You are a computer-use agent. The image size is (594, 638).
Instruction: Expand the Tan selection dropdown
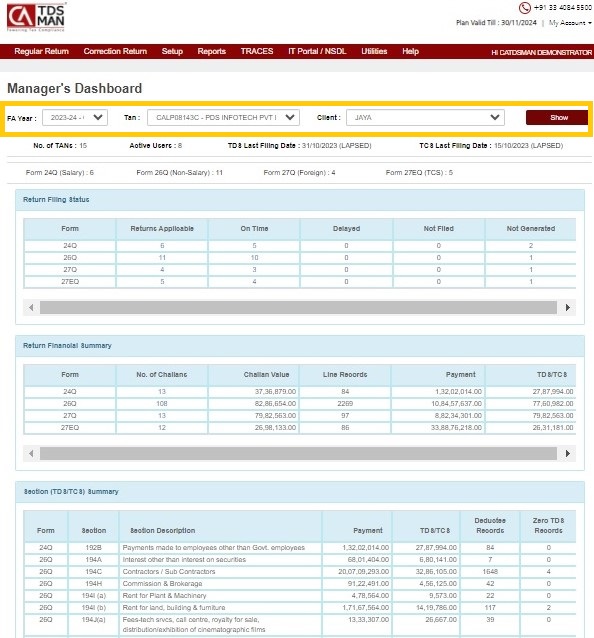223,118
